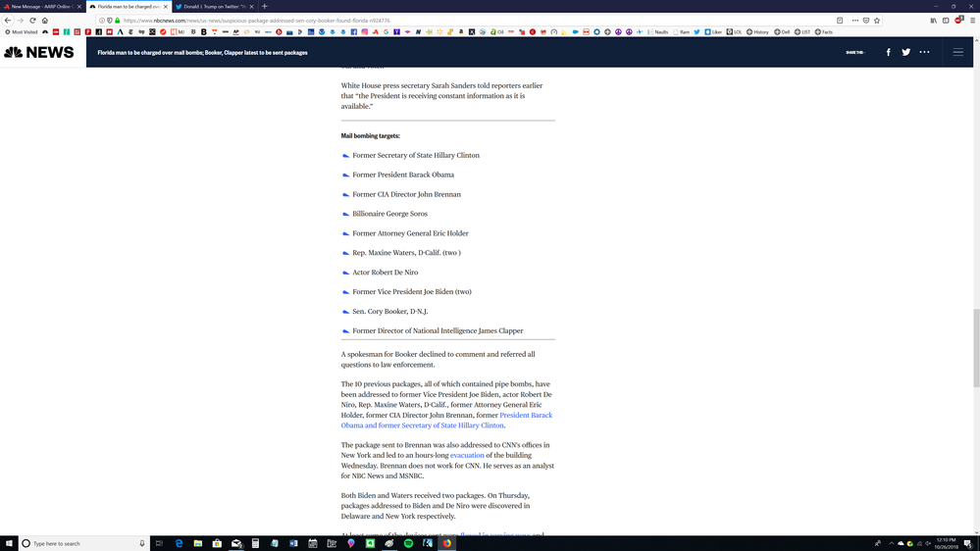Share article on Twitter
This screenshot has height=551, width=980.
[x=905, y=53]
